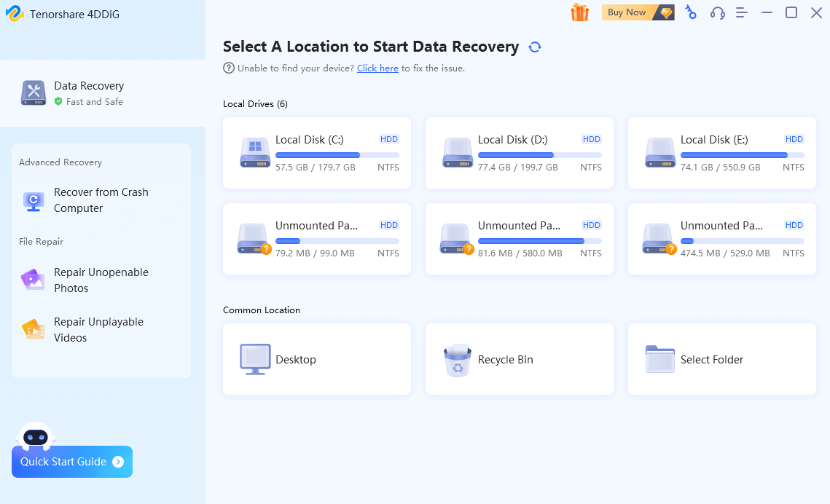Select Desktop as scan location
Screen dimensions: 830x504
click(316, 360)
